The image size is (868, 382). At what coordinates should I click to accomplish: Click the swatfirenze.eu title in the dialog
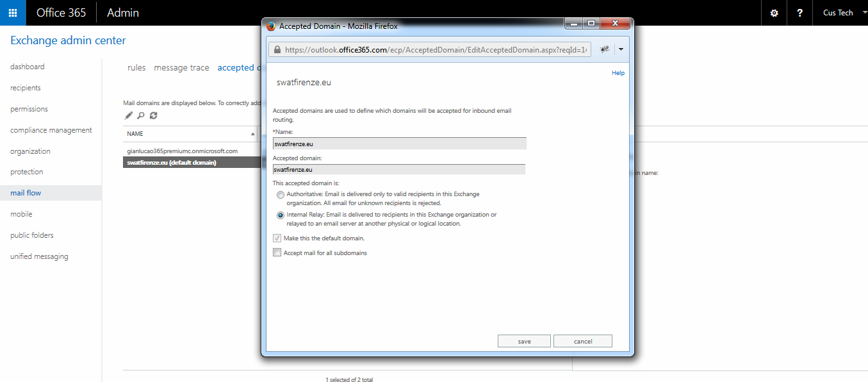(x=304, y=82)
